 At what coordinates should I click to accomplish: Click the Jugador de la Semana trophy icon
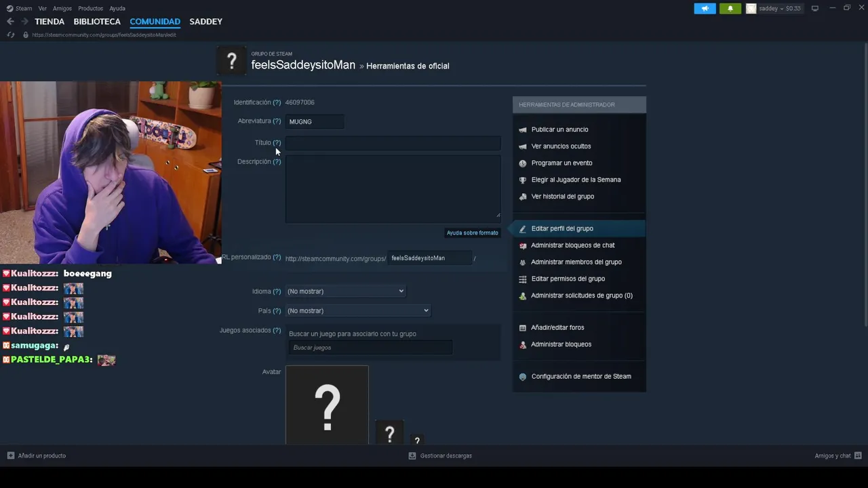click(x=522, y=180)
